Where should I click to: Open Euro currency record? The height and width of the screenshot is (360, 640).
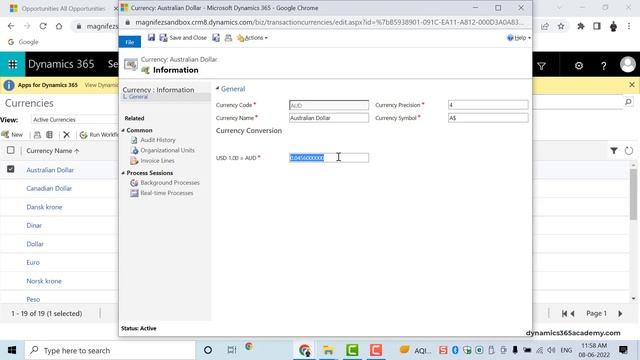pos(33,262)
